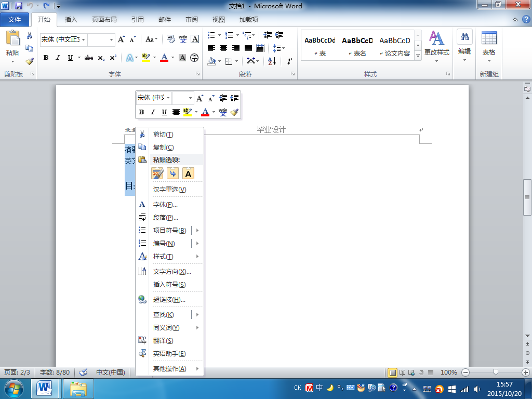532x399 pixels.
Task: Select Copy 复制(C) in the context menu
Action: pos(170,147)
